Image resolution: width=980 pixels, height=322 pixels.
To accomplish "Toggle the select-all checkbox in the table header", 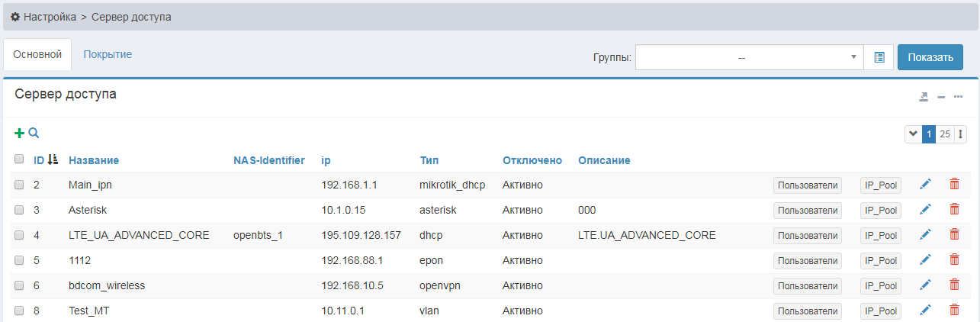I will click(x=19, y=159).
